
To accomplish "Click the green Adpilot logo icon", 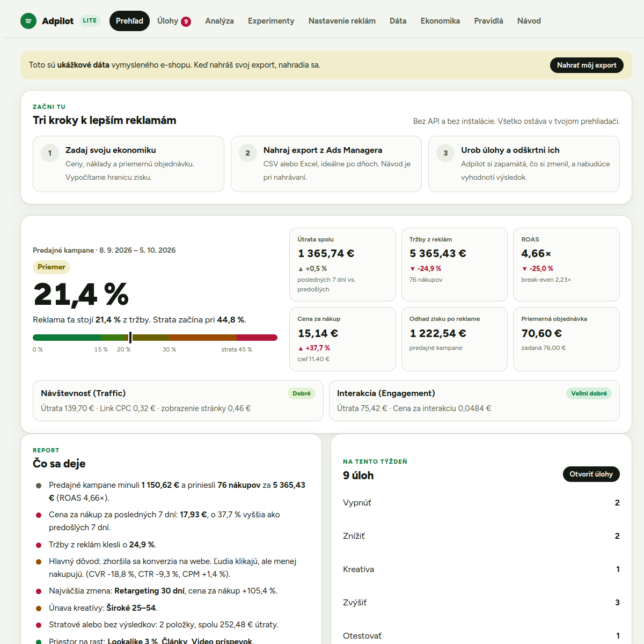I will click(28, 21).
